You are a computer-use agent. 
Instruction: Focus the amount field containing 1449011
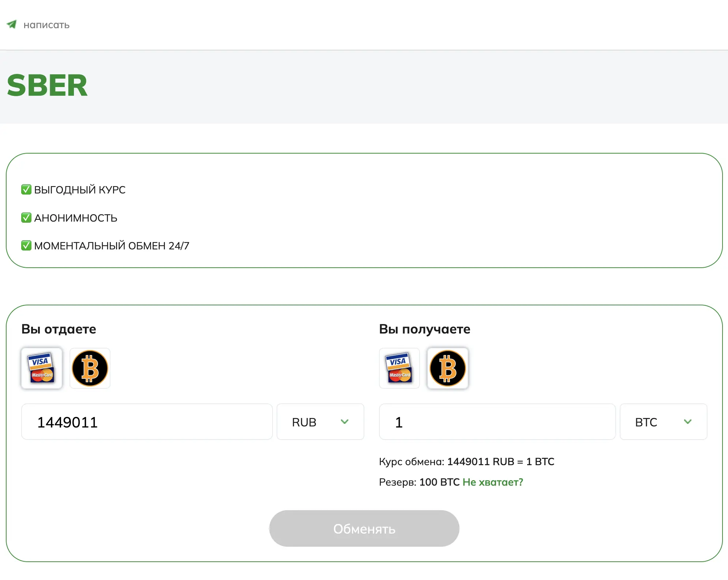[147, 422]
